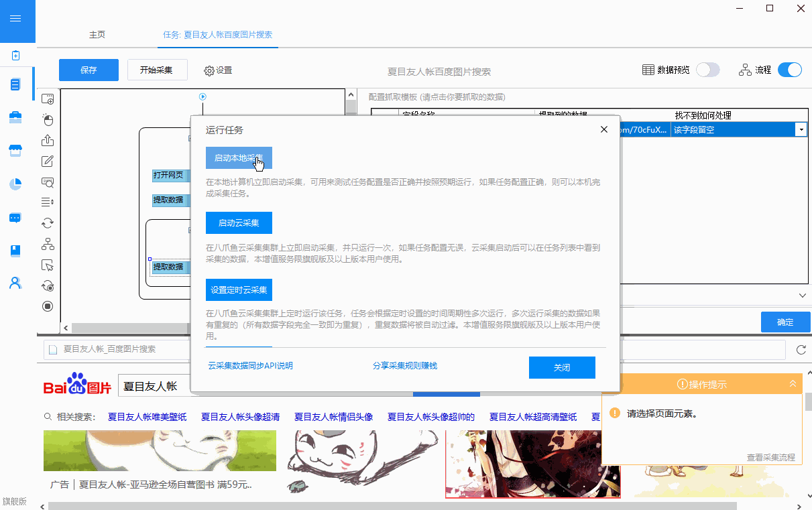
Task: Open the store shop sidebar icon
Action: [15, 150]
